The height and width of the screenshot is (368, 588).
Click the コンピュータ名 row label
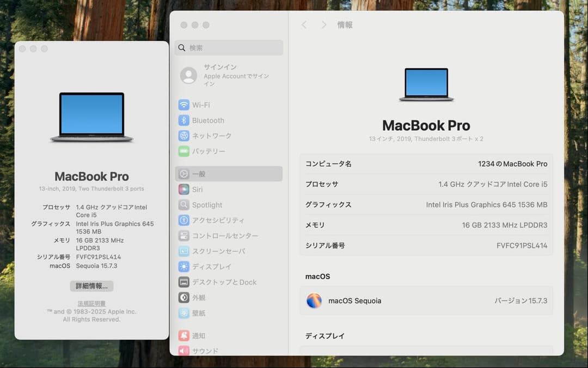pyautogui.click(x=328, y=164)
